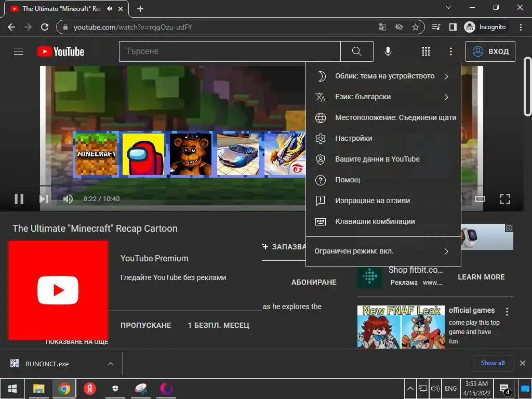Image resolution: width=532 pixels, height=399 pixels.
Task: Start voice search with microphone icon
Action: (388, 51)
